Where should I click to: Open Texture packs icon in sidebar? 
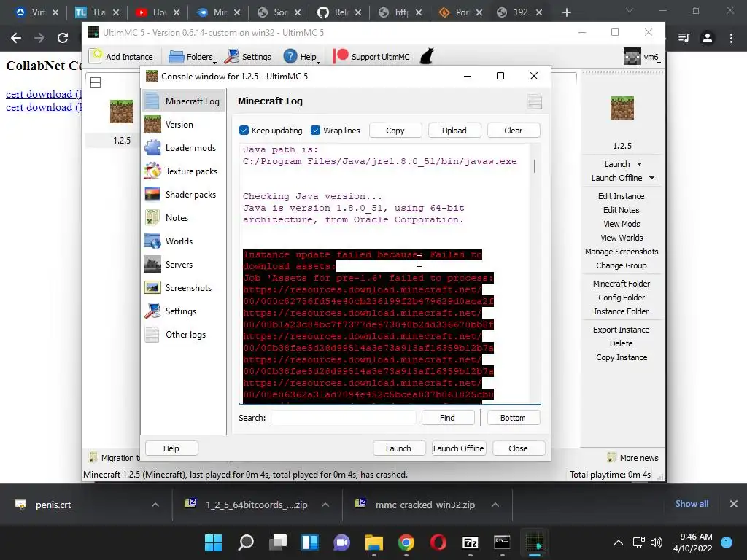152,171
